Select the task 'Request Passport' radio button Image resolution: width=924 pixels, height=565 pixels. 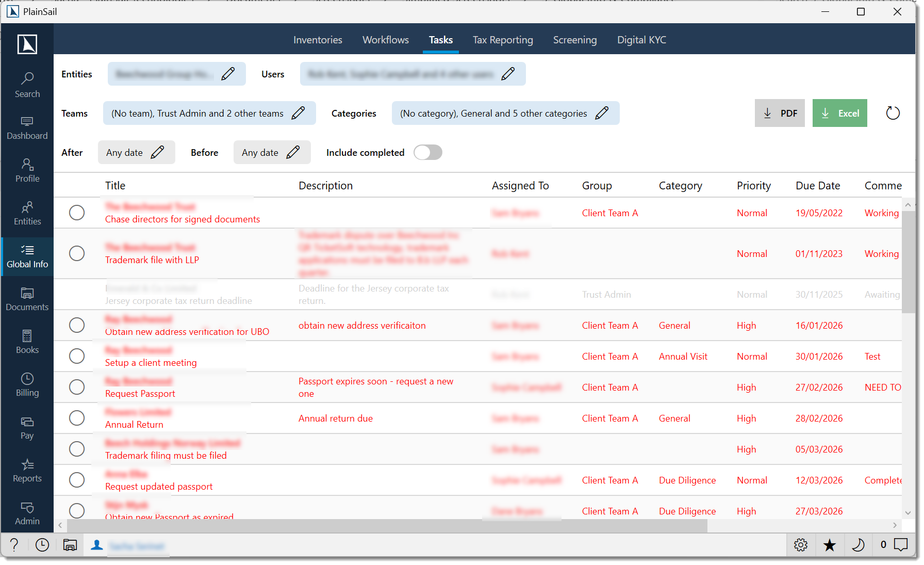click(77, 387)
